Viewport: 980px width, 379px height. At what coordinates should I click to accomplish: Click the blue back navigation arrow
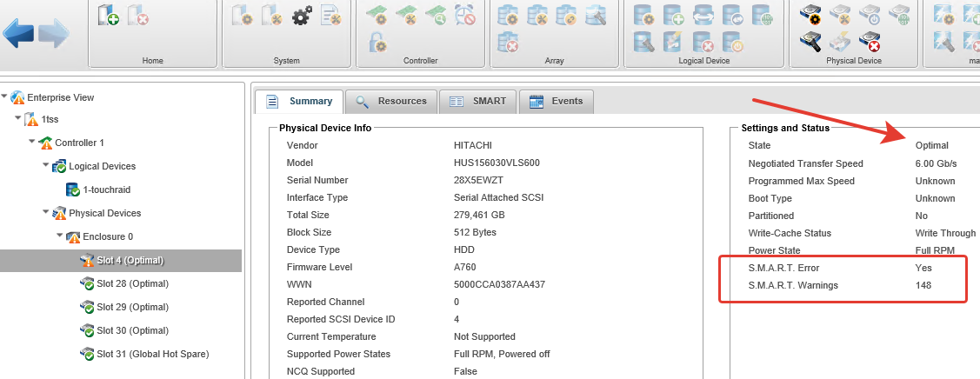point(19,35)
